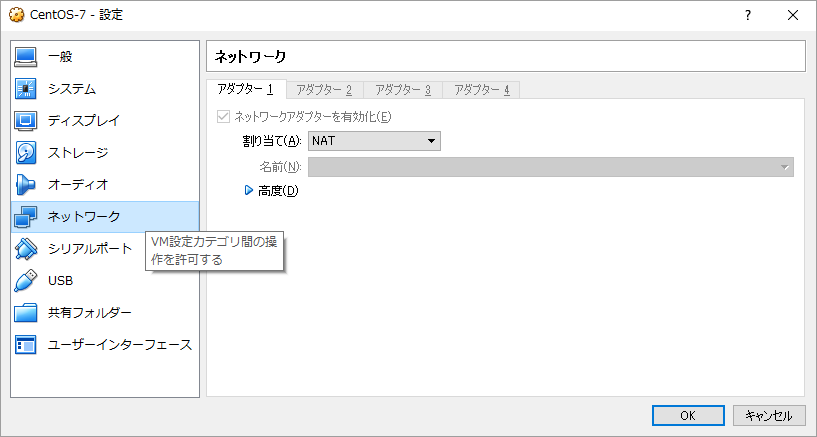Switch to the アダプター 2 tab
817x437 pixels.
coord(324,90)
